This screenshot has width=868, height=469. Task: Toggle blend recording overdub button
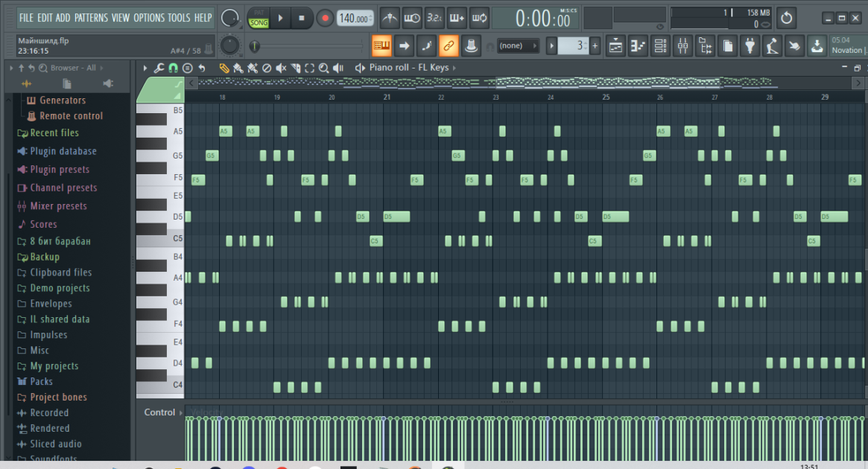point(457,19)
